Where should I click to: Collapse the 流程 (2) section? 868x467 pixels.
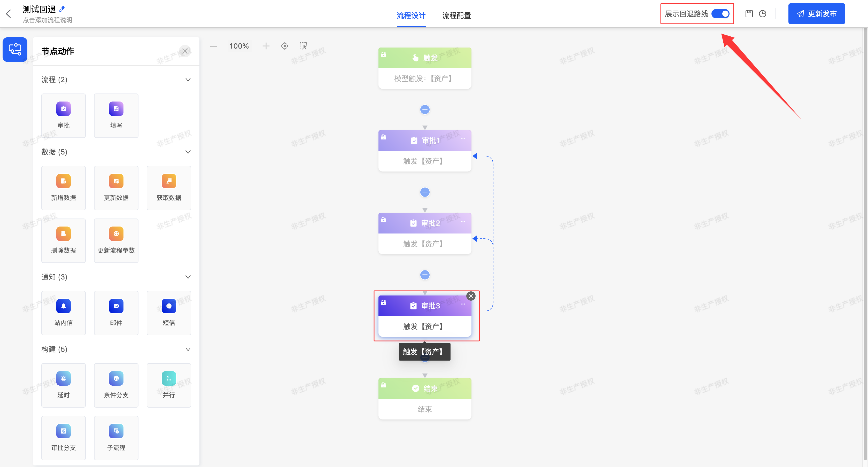point(188,80)
